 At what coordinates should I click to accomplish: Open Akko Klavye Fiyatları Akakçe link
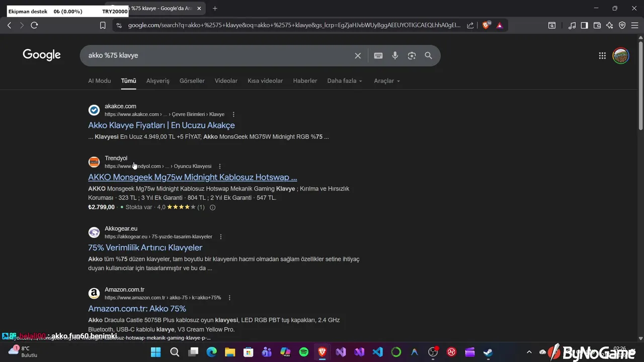point(162,125)
